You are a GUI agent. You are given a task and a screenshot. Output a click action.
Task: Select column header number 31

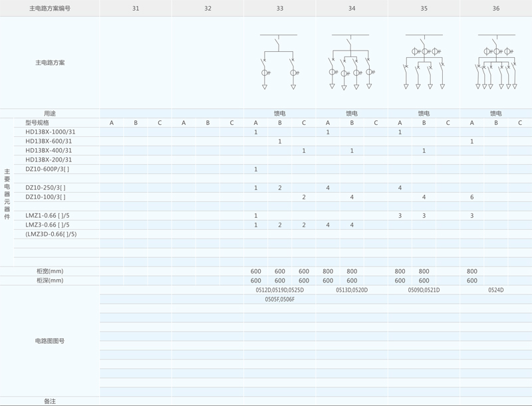(x=136, y=9)
